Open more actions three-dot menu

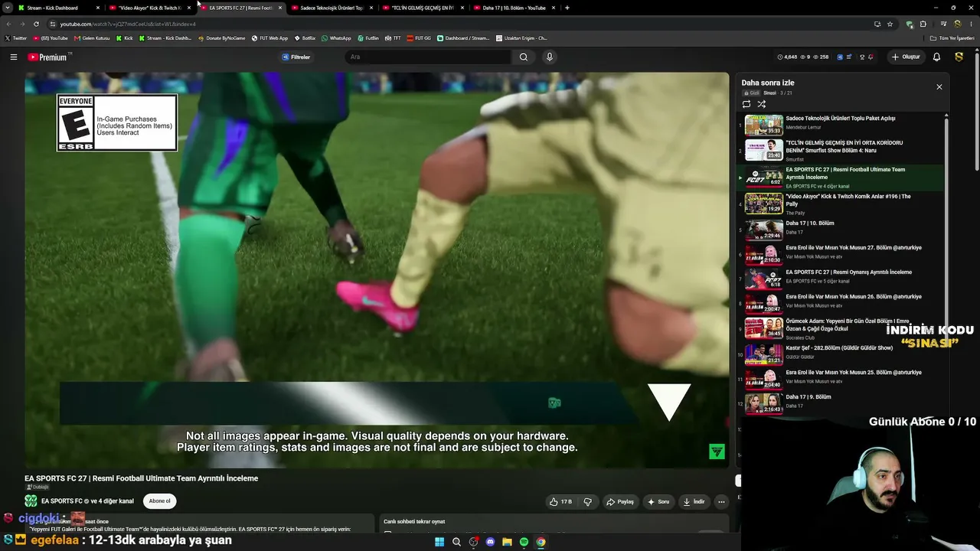click(x=721, y=502)
